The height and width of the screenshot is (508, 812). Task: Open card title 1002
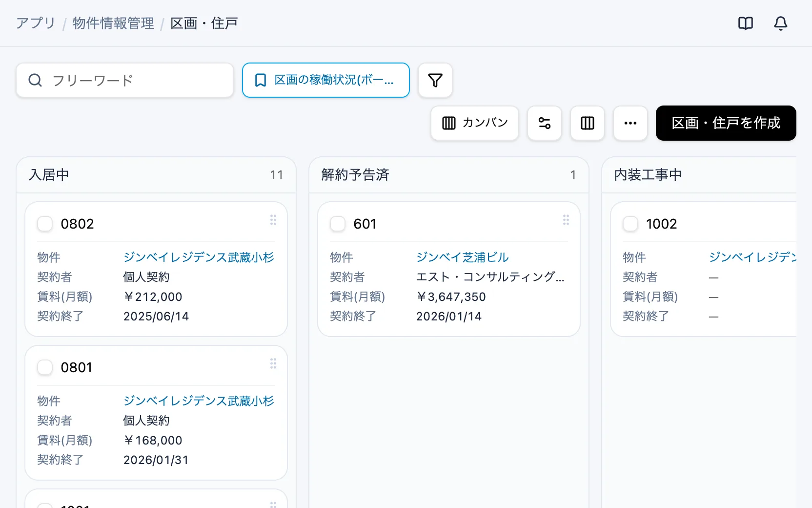coord(661,224)
